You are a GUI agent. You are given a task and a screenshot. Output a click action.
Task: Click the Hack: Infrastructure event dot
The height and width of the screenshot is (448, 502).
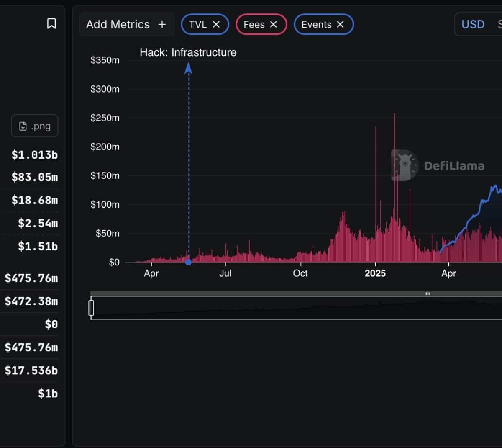click(188, 262)
